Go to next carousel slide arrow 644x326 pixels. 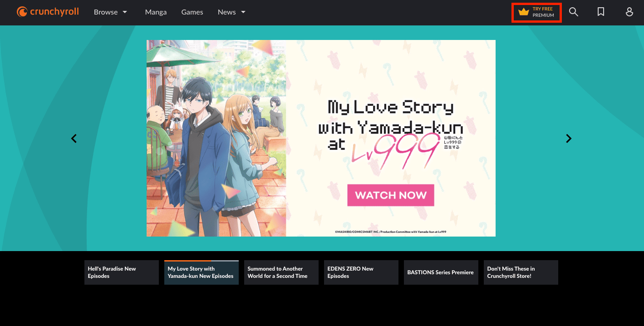point(569,138)
